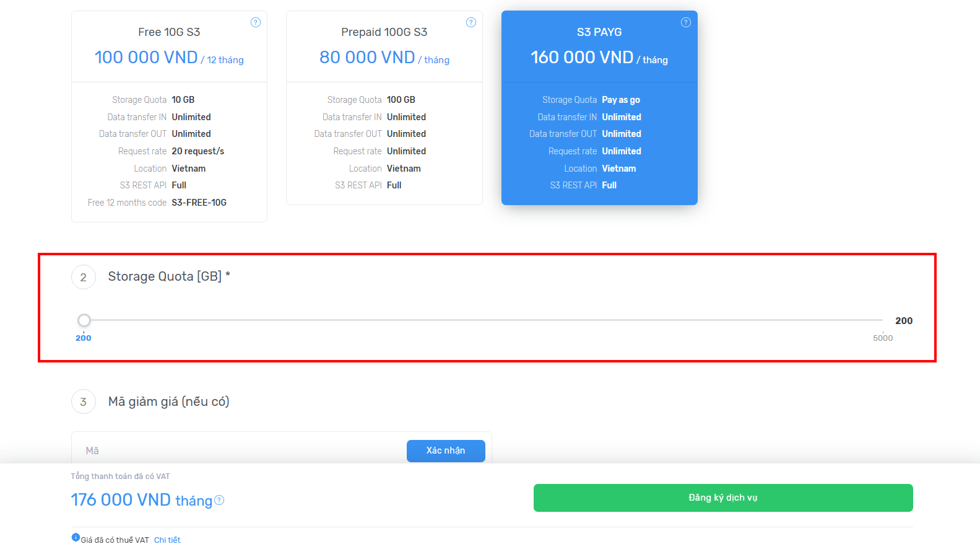Click help icon beside total price per tháng
The width and height of the screenshot is (980, 549).
click(219, 500)
